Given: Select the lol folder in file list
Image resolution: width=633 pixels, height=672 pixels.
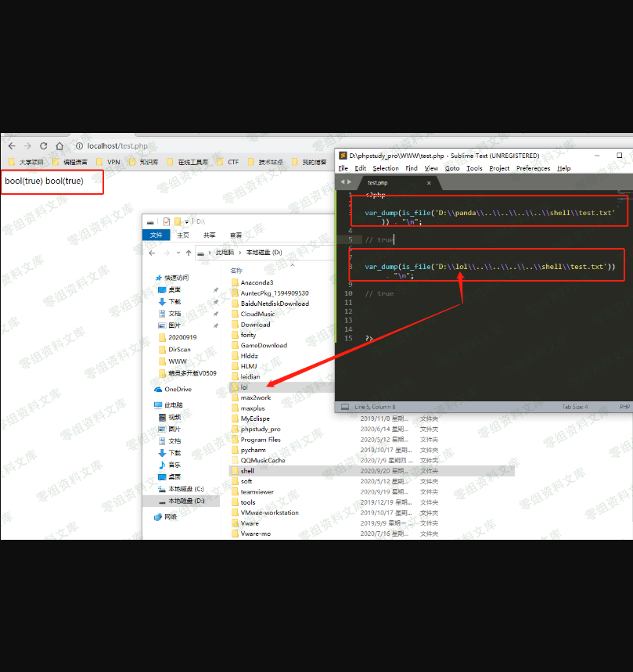Looking at the screenshot, I should 244,386.
